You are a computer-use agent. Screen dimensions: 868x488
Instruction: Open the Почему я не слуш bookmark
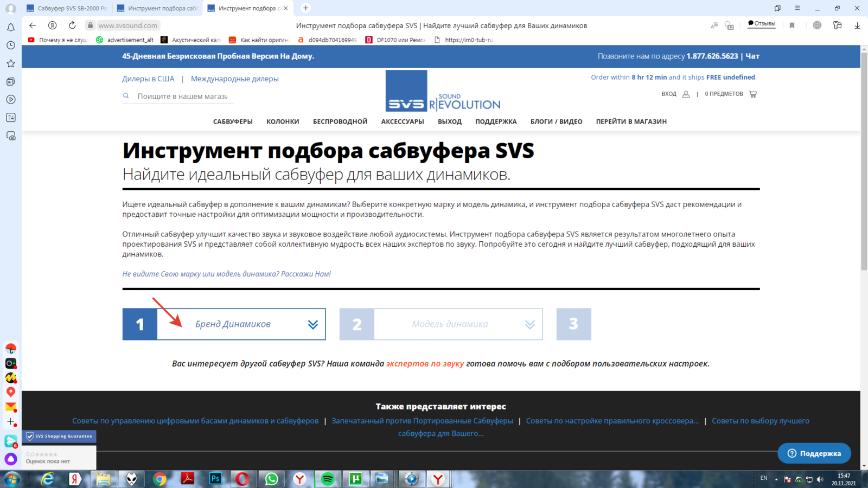58,40
